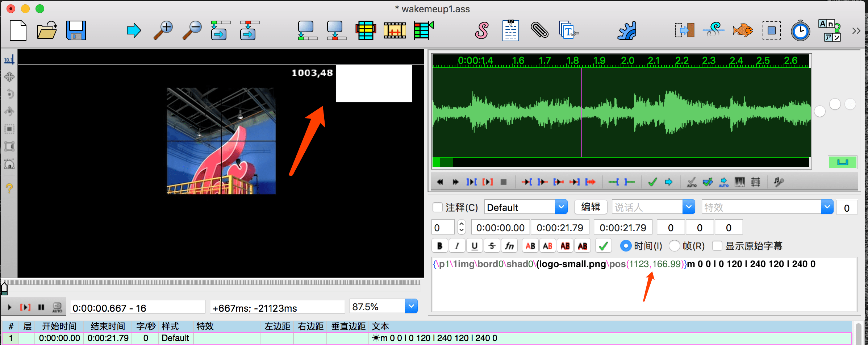868x345 pixels.
Task: Open shift times dialog icon
Action: (685, 30)
